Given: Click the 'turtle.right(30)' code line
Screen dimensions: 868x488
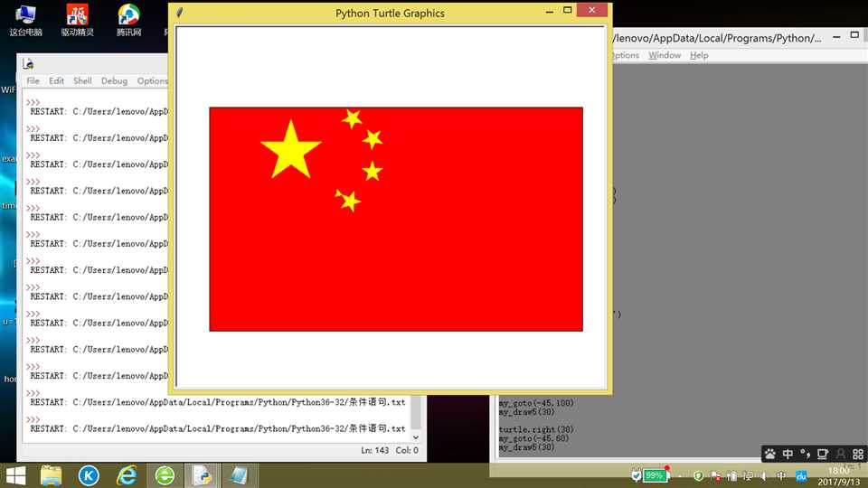Looking at the screenshot, I should click(x=536, y=429).
